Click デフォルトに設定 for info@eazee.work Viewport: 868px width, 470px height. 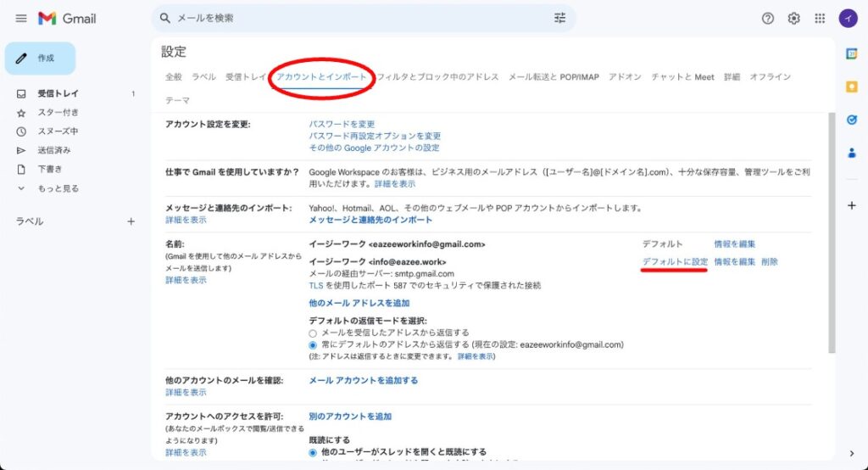[675, 261]
